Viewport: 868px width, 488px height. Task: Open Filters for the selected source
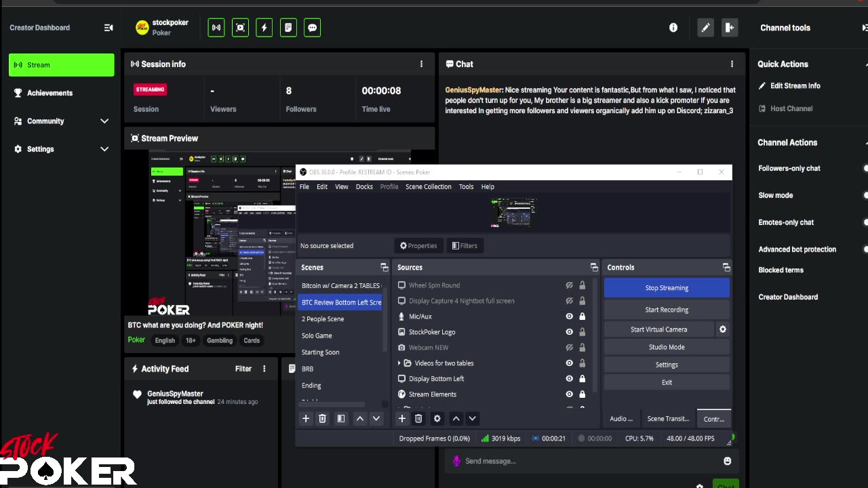(465, 246)
